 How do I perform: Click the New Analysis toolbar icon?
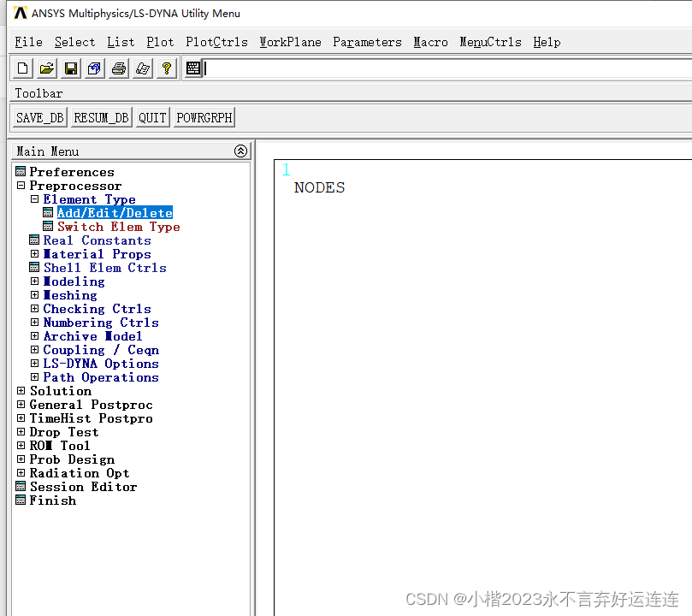coord(22,68)
